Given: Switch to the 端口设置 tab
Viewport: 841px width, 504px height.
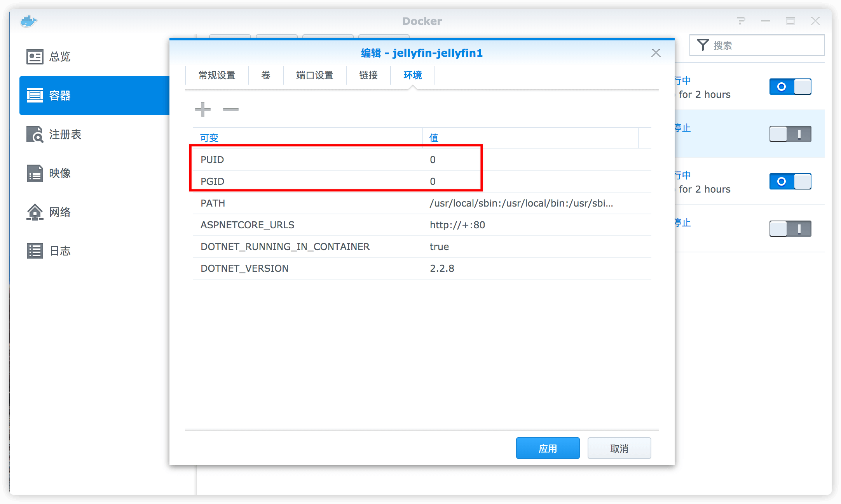Looking at the screenshot, I should (x=314, y=75).
